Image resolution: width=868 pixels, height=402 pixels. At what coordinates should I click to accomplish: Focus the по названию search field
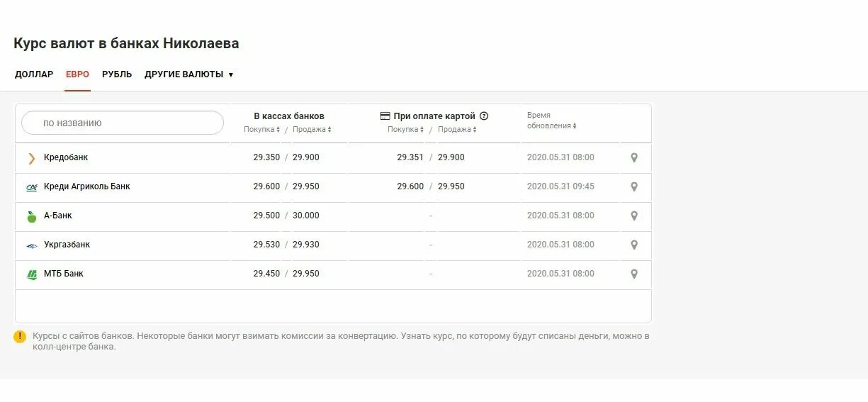coord(123,123)
